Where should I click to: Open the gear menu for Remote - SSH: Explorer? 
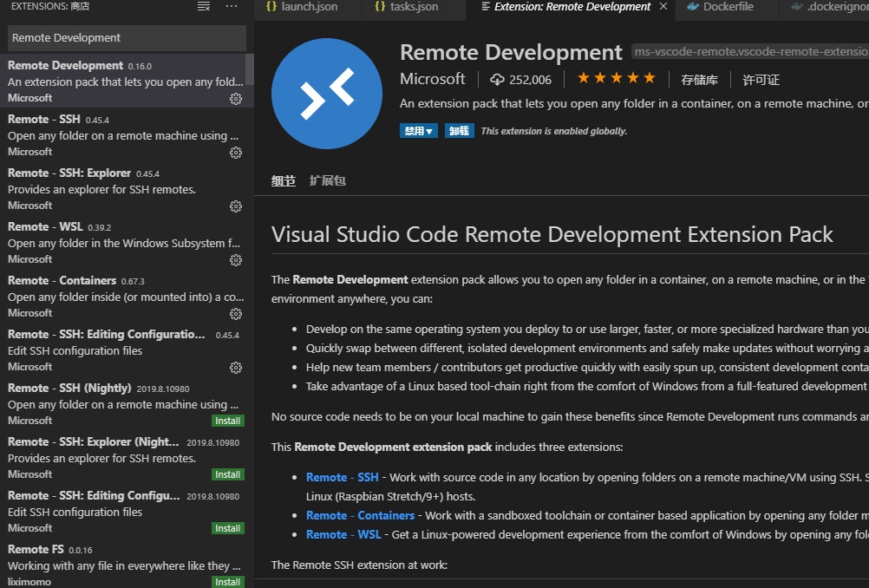tap(236, 206)
